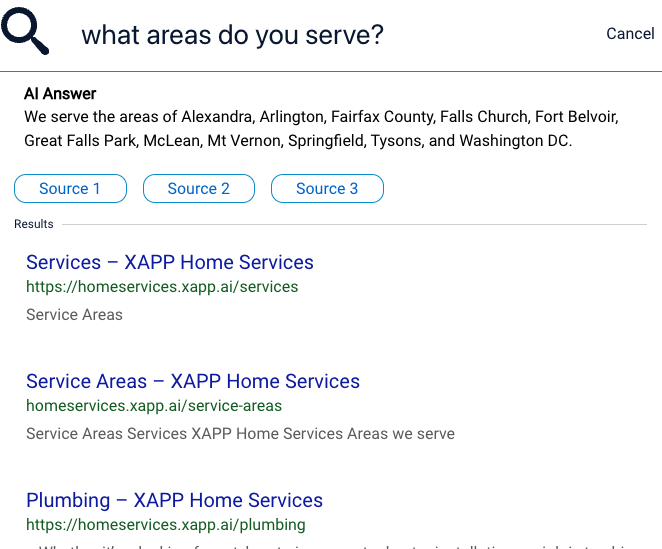Viewport: 662px width, 549px height.
Task: Click the homeservices.xapp.ai/plumbing URL
Action: coord(166,525)
